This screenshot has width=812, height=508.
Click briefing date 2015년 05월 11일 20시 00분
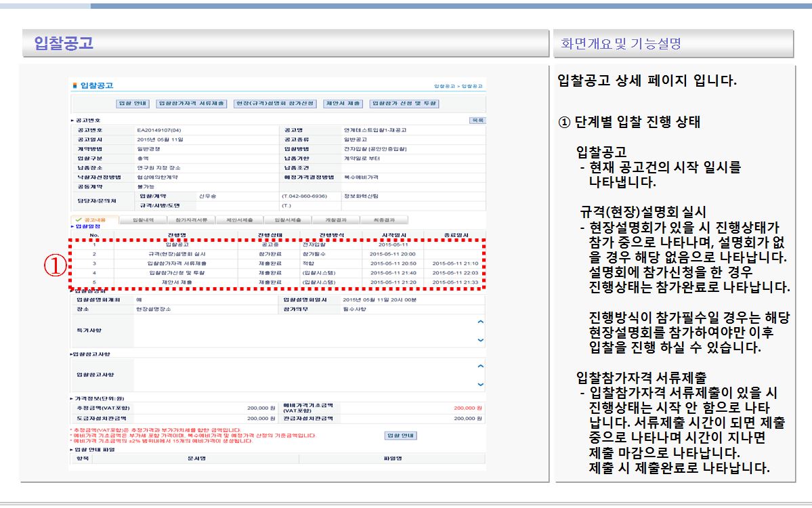[x=380, y=300]
